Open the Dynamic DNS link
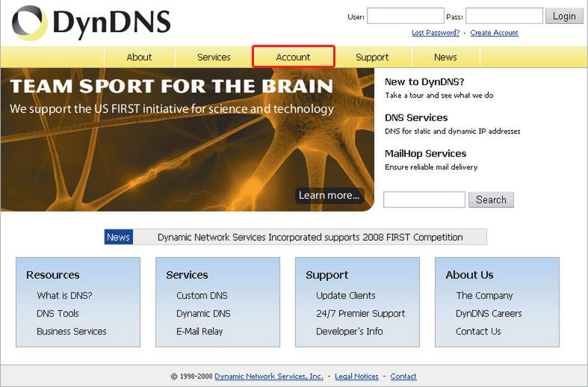Screen dimensions: 588x387 [x=204, y=314]
